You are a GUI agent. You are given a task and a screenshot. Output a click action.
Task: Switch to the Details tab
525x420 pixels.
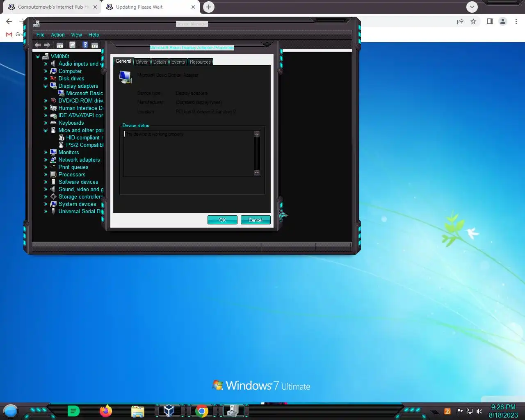click(160, 62)
